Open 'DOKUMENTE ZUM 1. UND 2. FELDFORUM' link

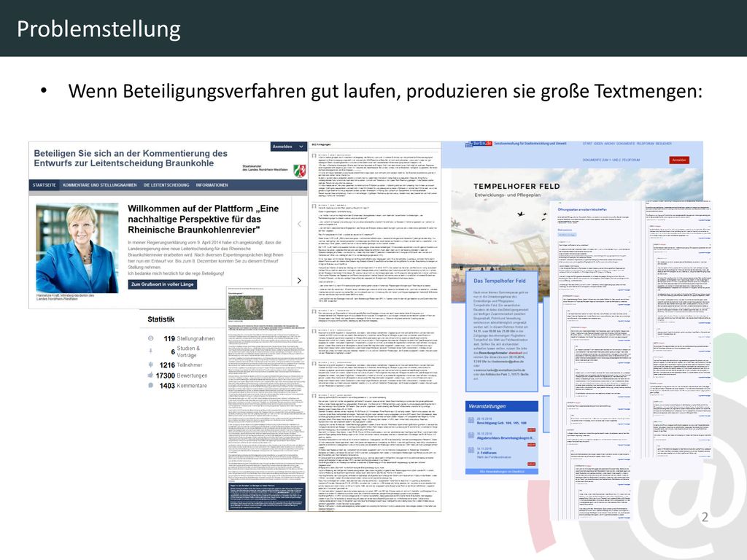pyautogui.click(x=611, y=160)
